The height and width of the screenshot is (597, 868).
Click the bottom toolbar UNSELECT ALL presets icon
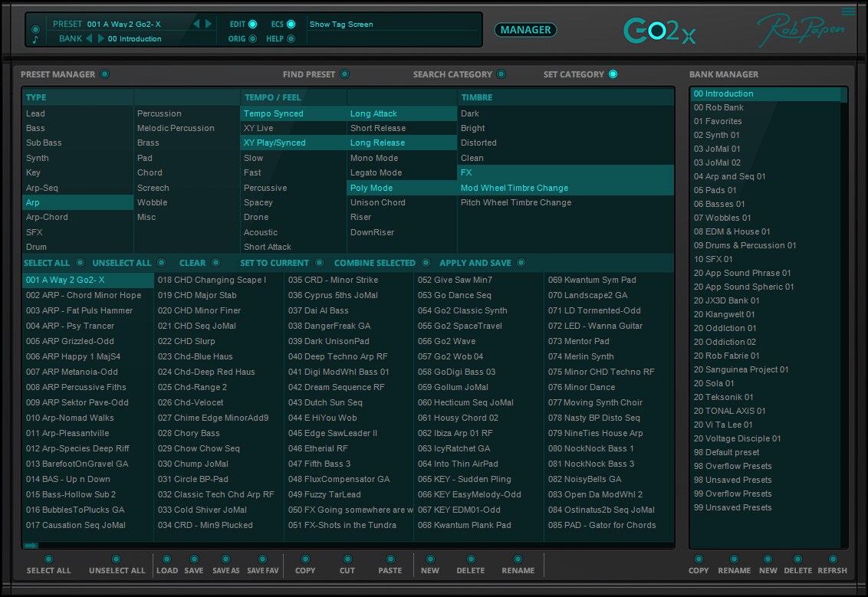[x=117, y=559]
